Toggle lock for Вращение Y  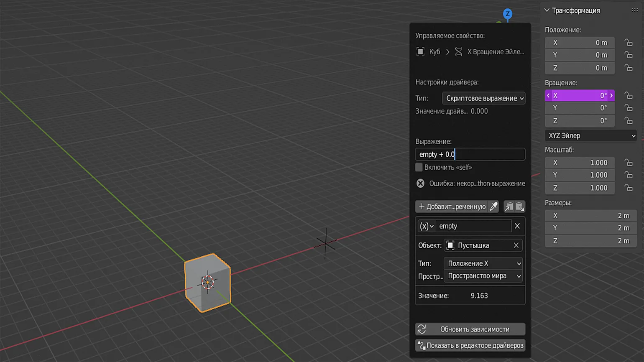click(628, 108)
